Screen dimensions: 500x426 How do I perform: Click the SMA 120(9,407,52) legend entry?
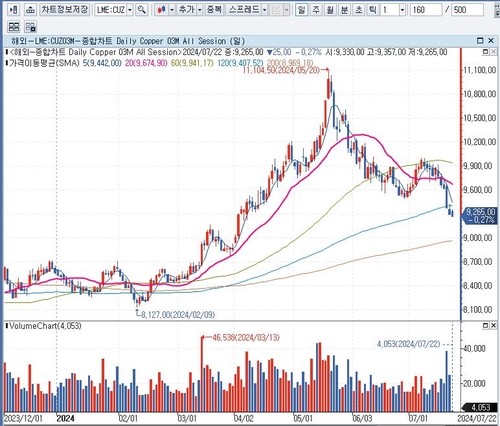tap(240, 63)
